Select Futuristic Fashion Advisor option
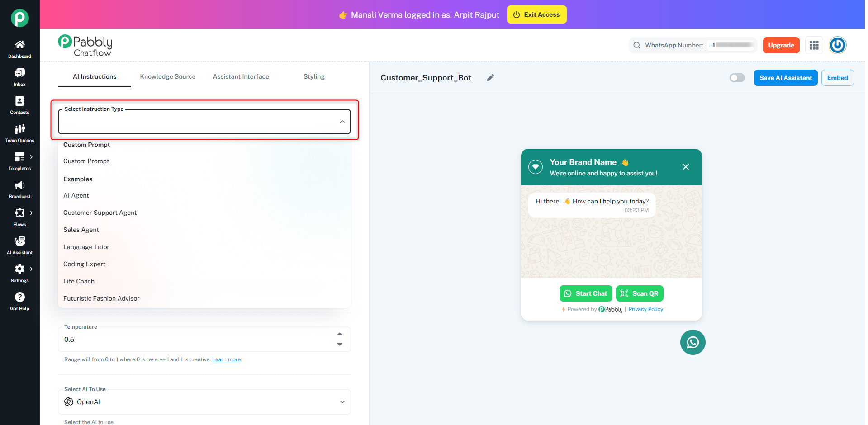Viewport: 868px width, 425px height. coord(204,298)
